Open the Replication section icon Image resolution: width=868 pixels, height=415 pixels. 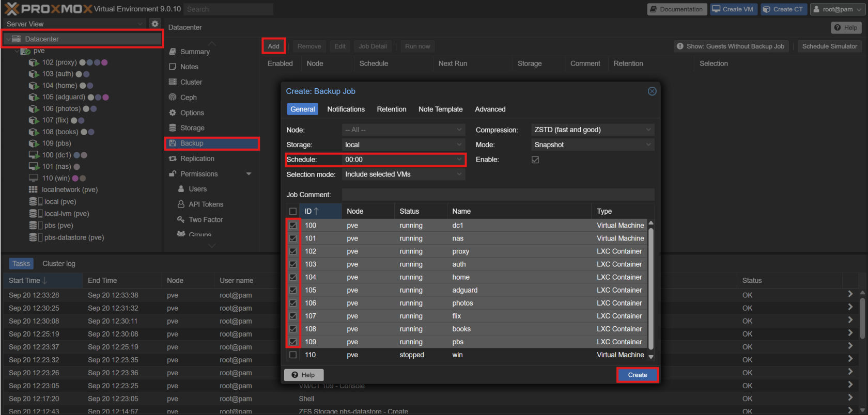coord(173,158)
